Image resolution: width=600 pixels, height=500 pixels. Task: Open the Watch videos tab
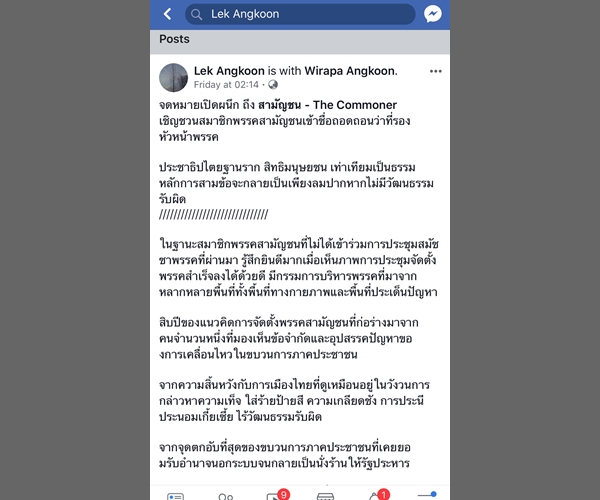pos(273,497)
